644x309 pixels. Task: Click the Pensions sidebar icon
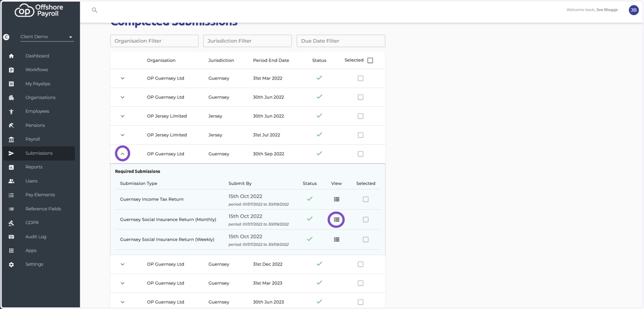[x=11, y=125]
